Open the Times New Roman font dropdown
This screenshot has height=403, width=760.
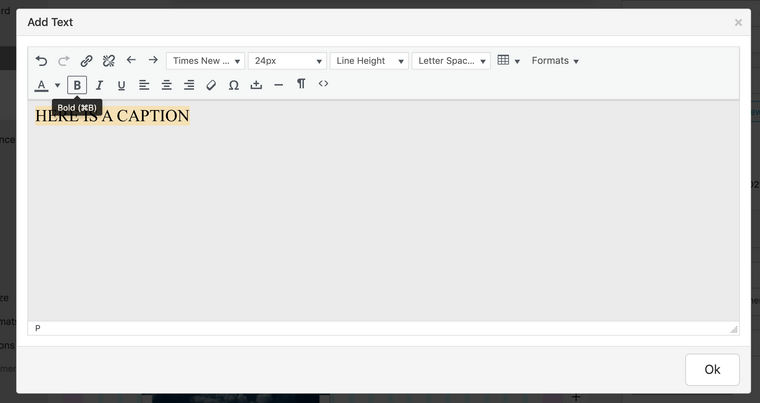click(205, 61)
